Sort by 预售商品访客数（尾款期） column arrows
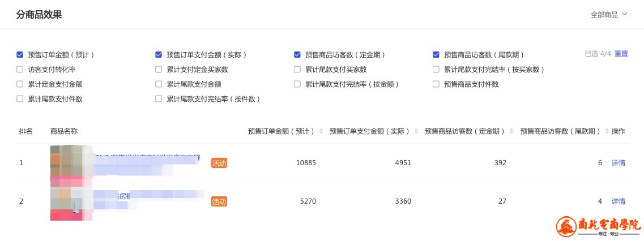This screenshot has width=644, height=241. [x=606, y=131]
